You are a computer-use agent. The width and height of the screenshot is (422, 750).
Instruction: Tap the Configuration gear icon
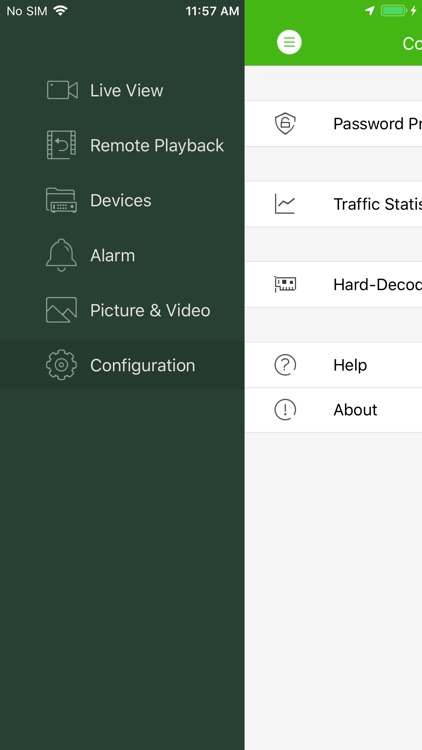pyautogui.click(x=61, y=365)
